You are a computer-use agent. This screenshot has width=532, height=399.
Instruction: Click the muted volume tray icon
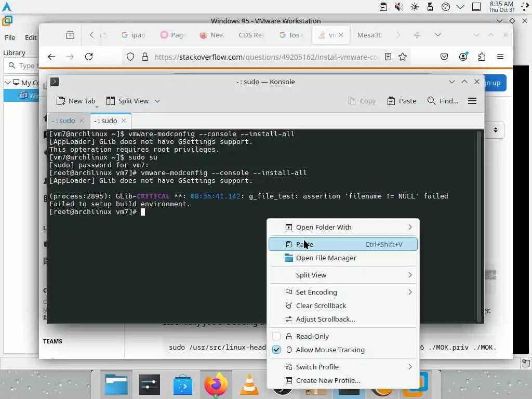click(399, 7)
